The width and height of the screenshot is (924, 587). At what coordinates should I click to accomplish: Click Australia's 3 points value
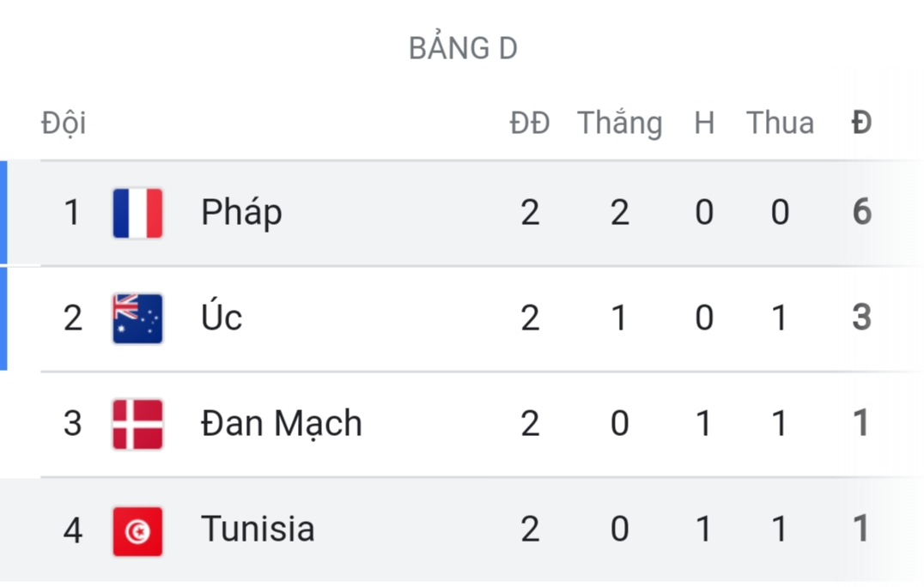coord(862,318)
